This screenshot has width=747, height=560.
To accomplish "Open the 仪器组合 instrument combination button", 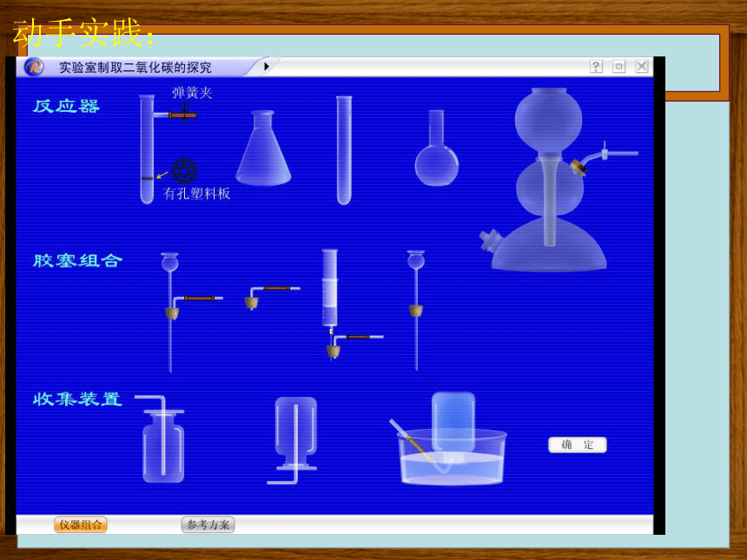I will tap(81, 524).
